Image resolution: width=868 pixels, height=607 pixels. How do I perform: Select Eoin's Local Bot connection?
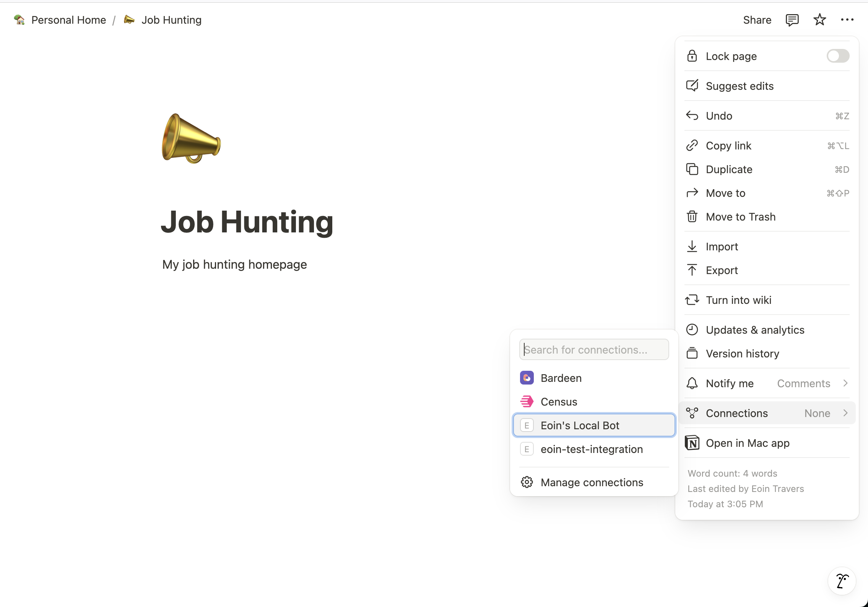tap(580, 425)
